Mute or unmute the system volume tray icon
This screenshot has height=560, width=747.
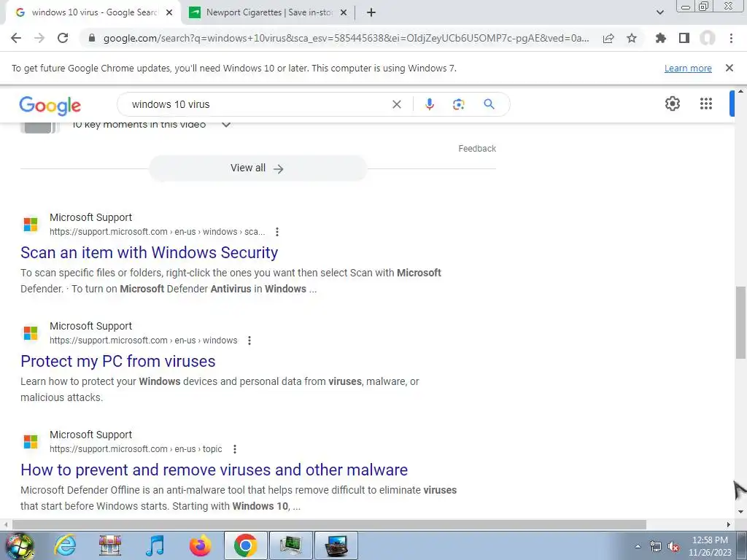point(673,547)
